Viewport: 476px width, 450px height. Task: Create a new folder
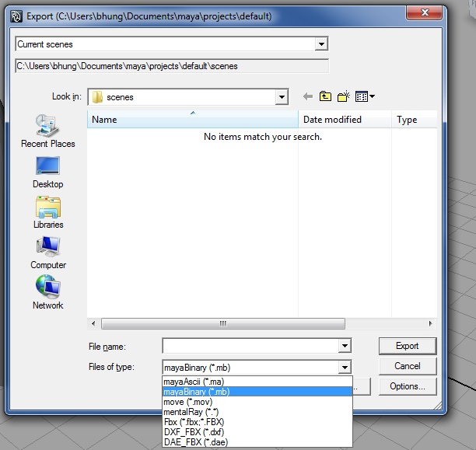(x=343, y=96)
